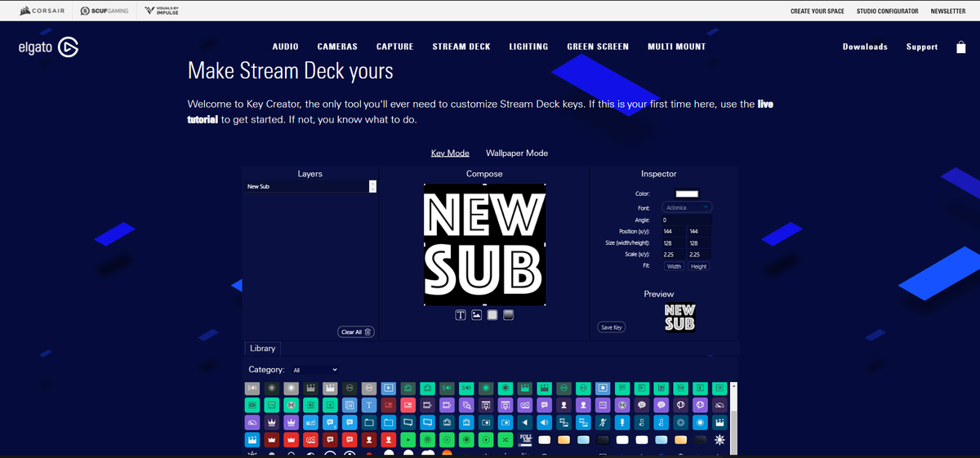980x458 pixels.
Task: Pick the bright blue loud speaker library icon
Action: click(x=544, y=422)
